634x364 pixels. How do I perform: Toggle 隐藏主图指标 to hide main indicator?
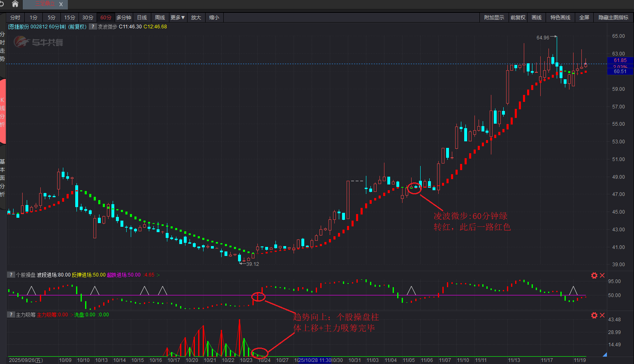613,18
